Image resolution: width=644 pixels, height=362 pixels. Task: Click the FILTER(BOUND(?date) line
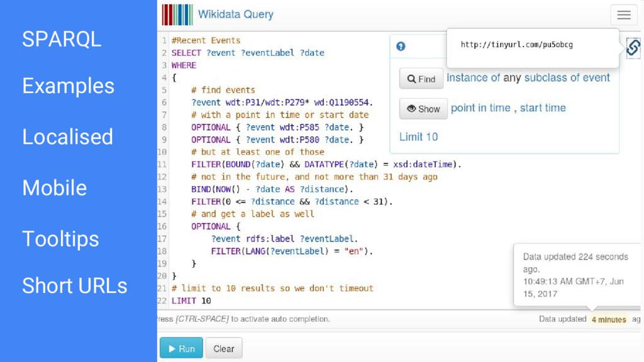click(x=326, y=164)
